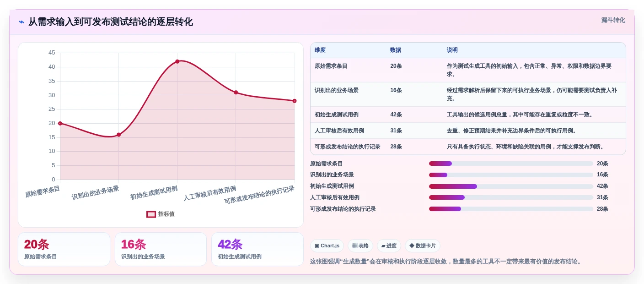
Task: Select the 原始需求条目 table row name
Action: [x=331, y=66]
